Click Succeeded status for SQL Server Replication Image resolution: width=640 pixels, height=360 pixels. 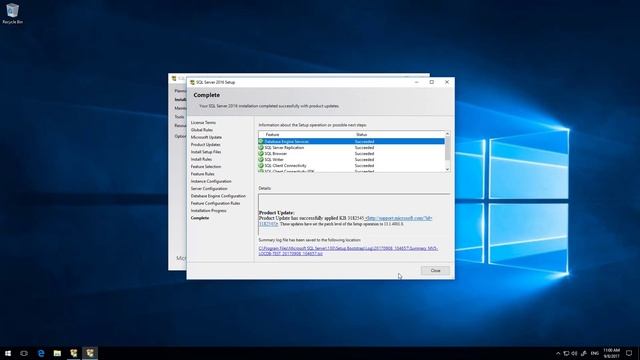[x=364, y=147]
